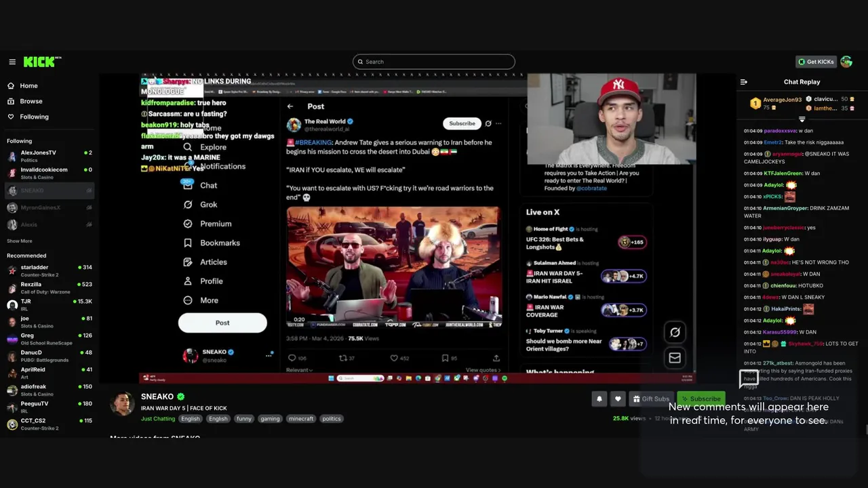Click the Just Chatting category link
The height and width of the screenshot is (488, 868).
158,419
